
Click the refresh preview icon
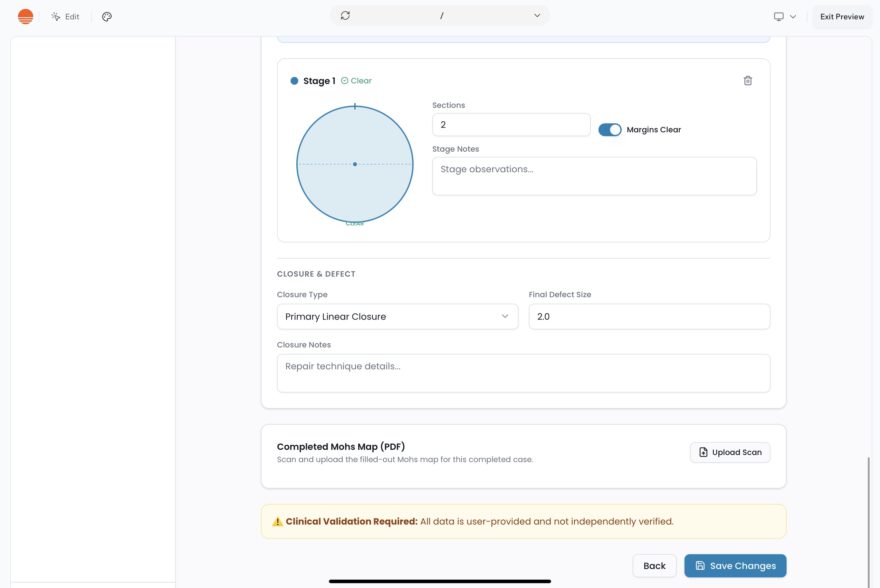pos(345,16)
